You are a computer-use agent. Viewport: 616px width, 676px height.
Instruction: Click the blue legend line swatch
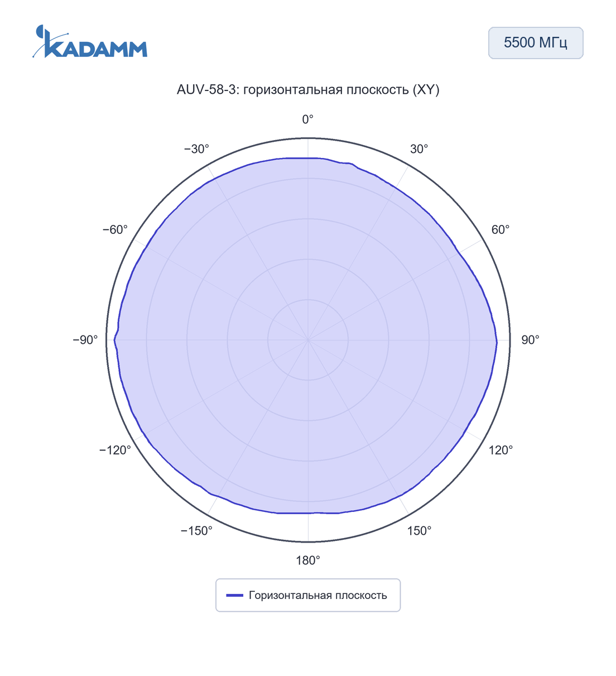(234, 596)
